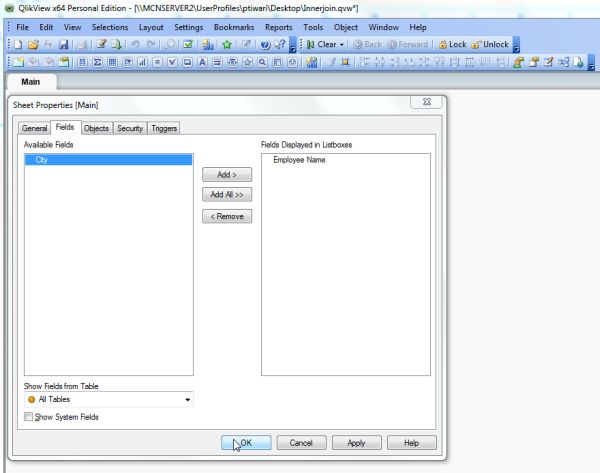
Task: Launch the Quick Chart wizard icon
Action: (x=208, y=44)
